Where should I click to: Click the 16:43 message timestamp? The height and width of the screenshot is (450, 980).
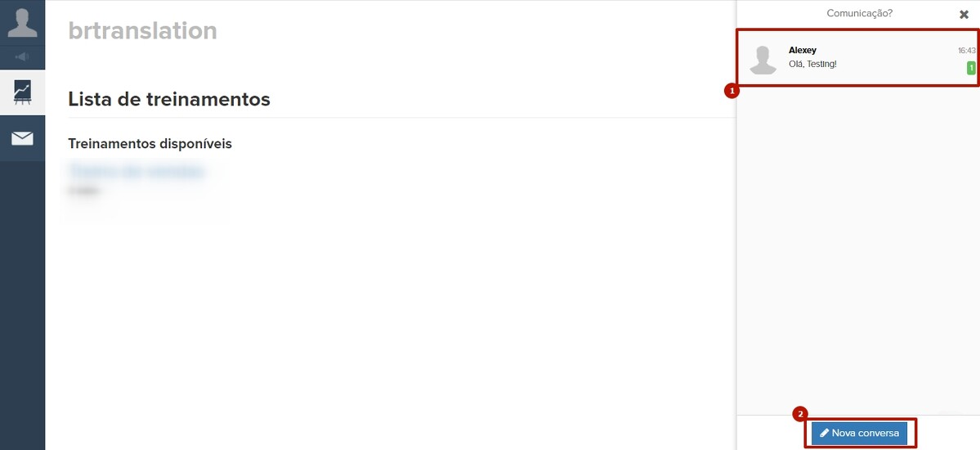pyautogui.click(x=966, y=51)
